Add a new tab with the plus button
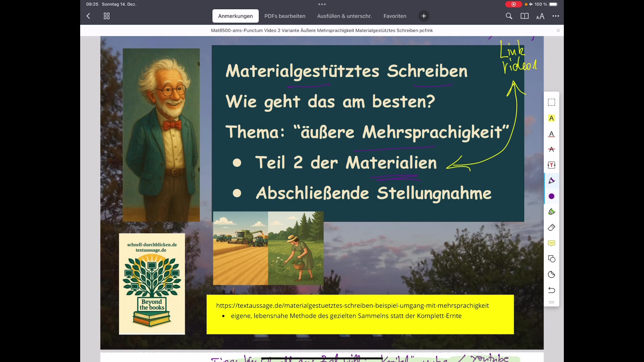Image resolution: width=644 pixels, height=362 pixels. [424, 16]
